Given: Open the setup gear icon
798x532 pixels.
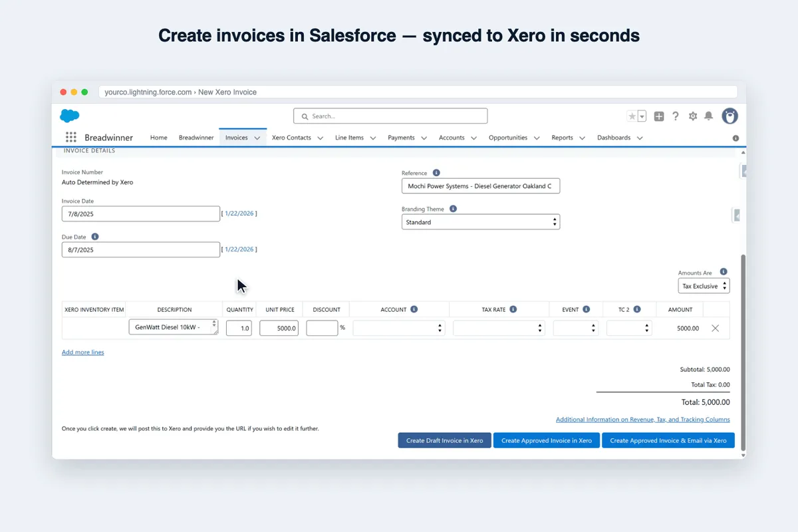Looking at the screenshot, I should pos(693,116).
